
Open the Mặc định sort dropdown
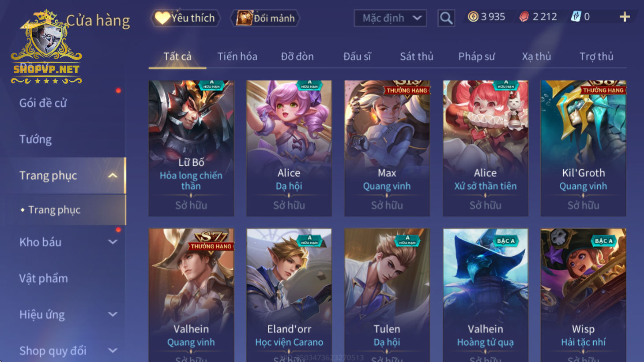pyautogui.click(x=391, y=18)
